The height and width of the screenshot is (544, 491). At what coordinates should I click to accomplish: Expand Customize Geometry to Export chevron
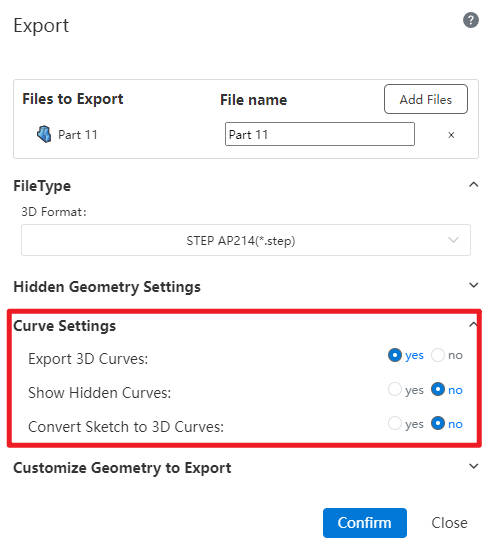pos(473,466)
